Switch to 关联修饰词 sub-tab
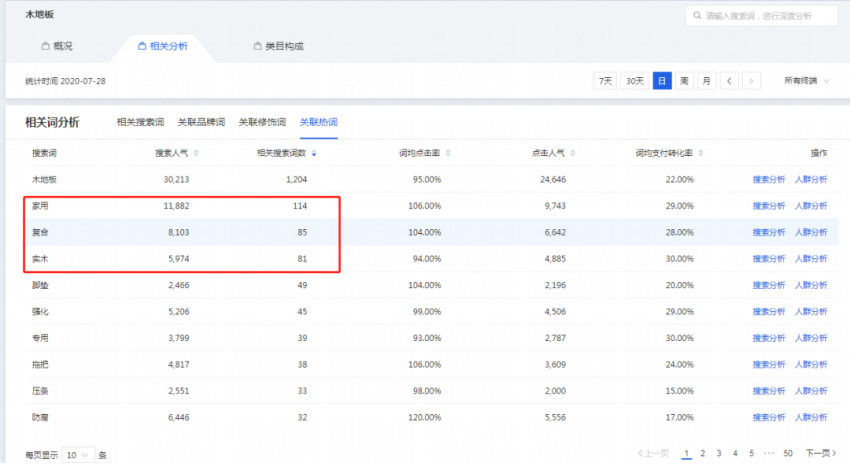This screenshot has height=464, width=851. click(x=262, y=122)
